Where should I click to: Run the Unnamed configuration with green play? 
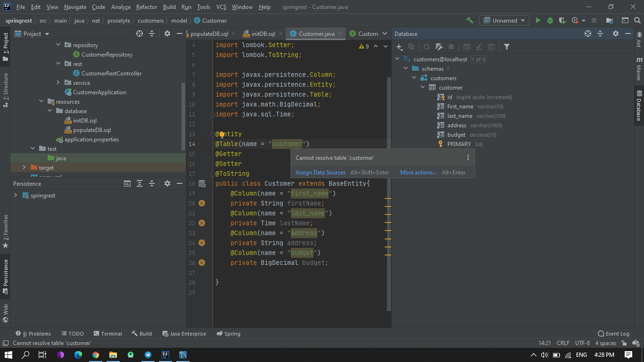tap(538, 20)
